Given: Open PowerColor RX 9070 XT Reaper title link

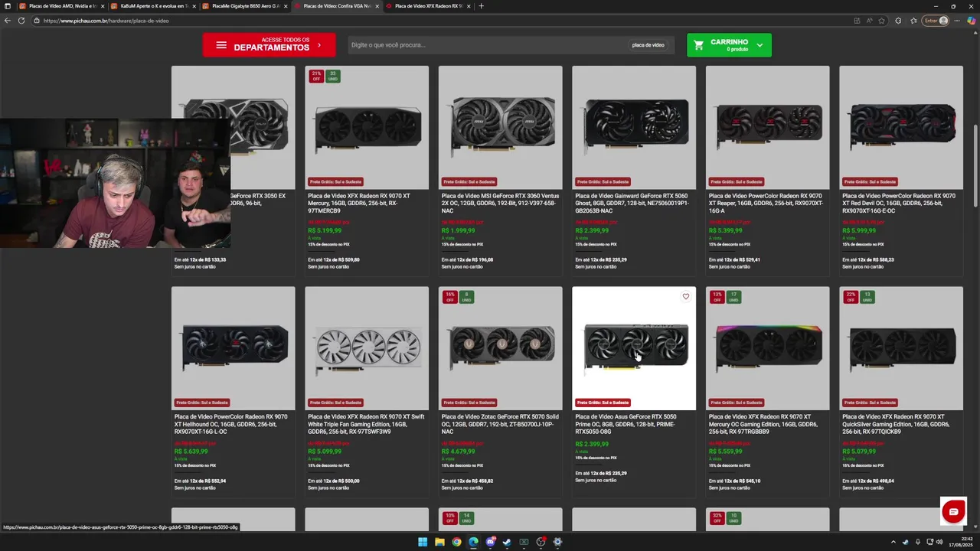Looking at the screenshot, I should (766, 203).
